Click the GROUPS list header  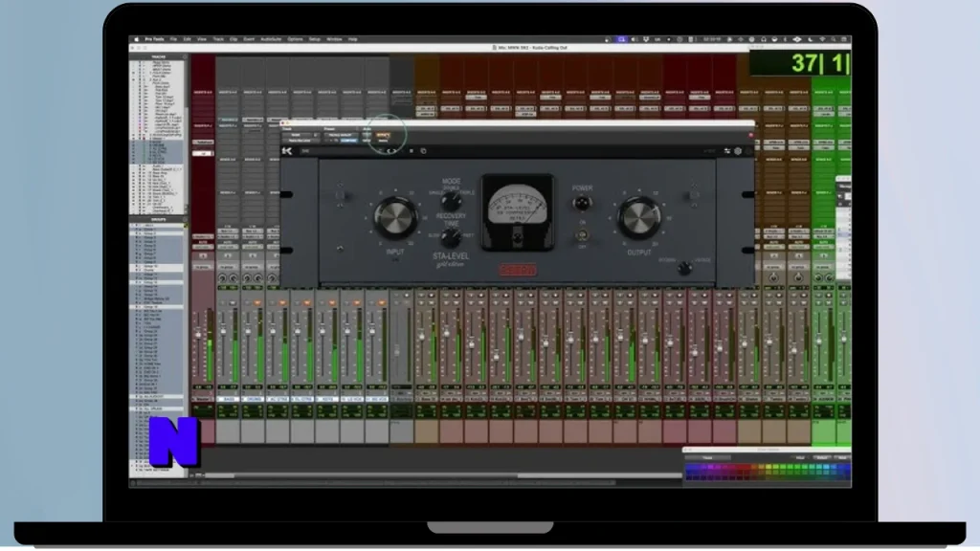158,219
